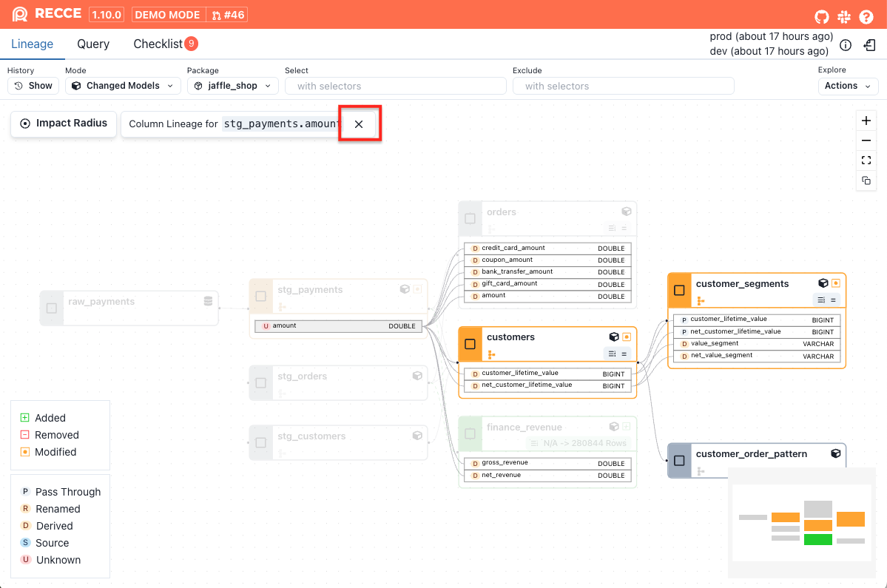Viewport: 887px width, 588px height.
Task: Open the Explore Actions dropdown
Action: (848, 86)
